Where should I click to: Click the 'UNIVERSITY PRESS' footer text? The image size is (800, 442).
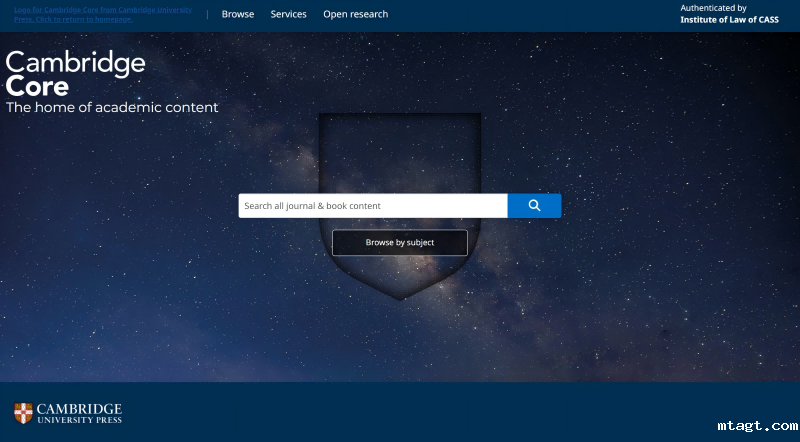pos(79,420)
